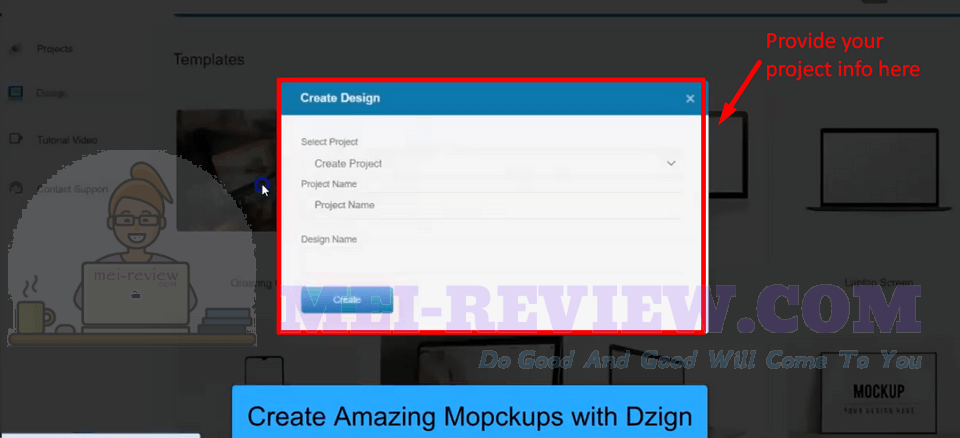
Task: Open Projects in the sidebar
Action: tap(54, 48)
